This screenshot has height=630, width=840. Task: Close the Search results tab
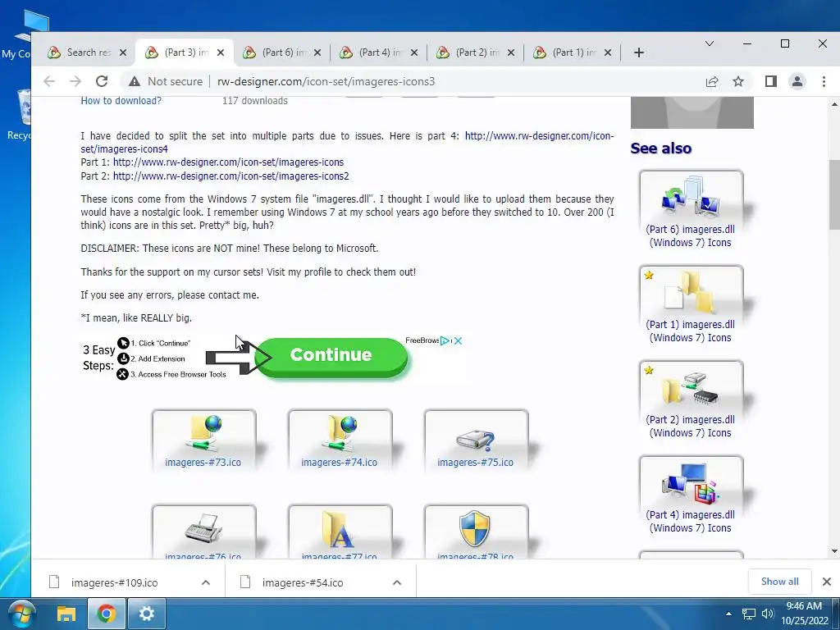[123, 52]
